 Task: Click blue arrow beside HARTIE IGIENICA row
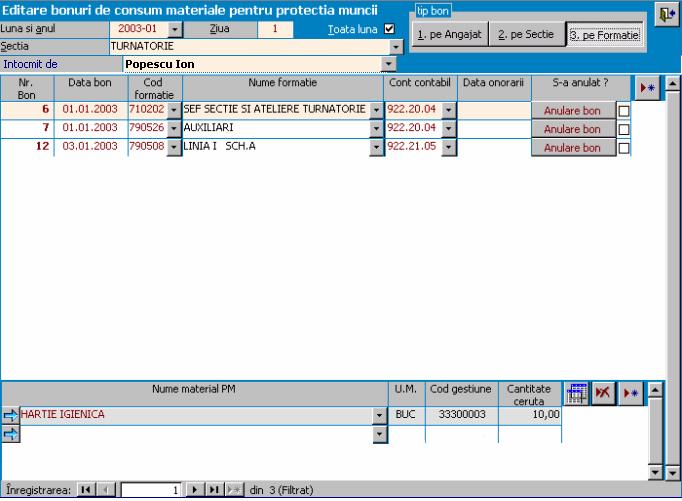tap(10, 415)
